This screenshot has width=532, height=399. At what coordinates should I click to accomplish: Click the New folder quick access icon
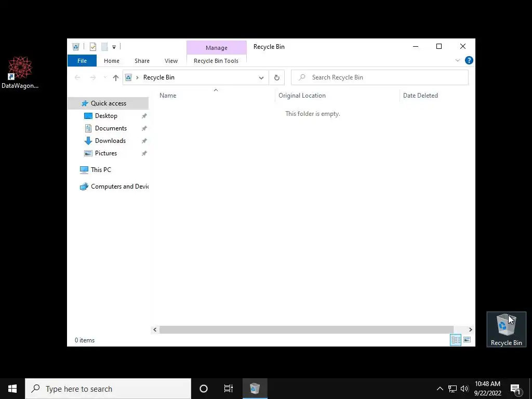(104, 47)
